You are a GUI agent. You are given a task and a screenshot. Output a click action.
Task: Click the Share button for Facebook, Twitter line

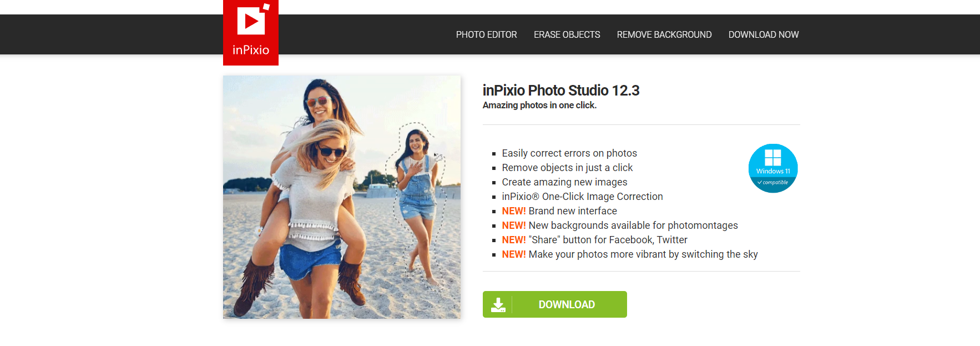pos(594,240)
